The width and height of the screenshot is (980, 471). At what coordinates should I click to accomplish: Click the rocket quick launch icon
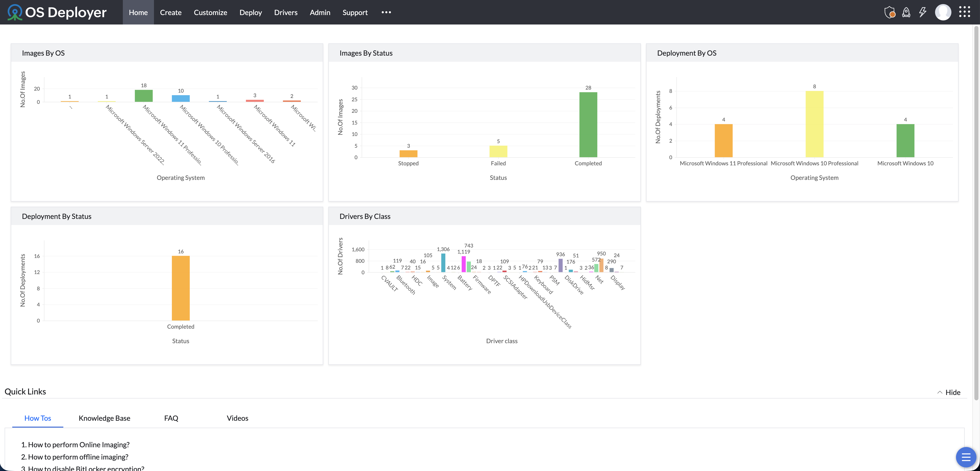pos(906,12)
